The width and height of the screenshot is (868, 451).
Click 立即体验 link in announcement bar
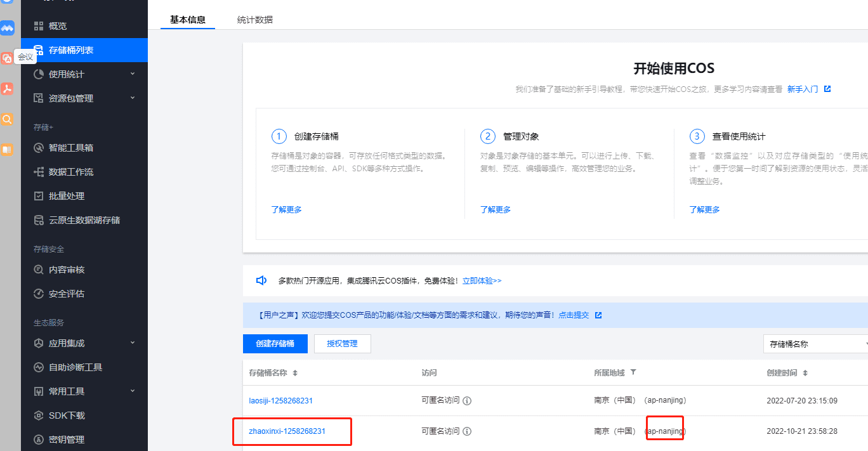(482, 280)
